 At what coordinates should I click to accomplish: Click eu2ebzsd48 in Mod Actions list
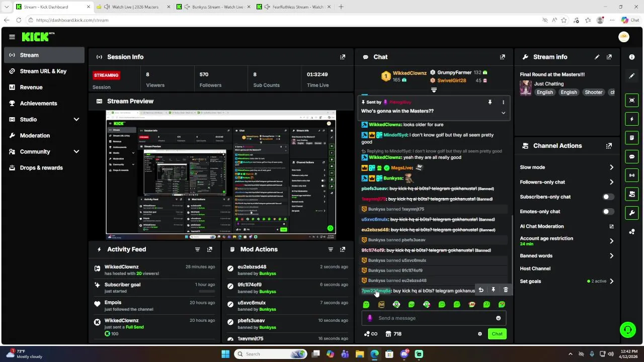[252, 267]
